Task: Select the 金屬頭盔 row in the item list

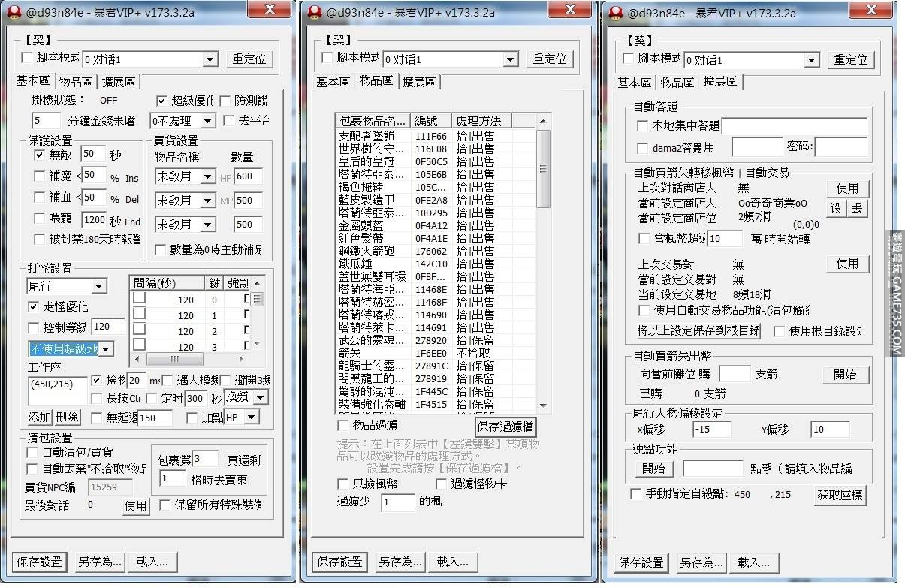Action: click(x=436, y=225)
